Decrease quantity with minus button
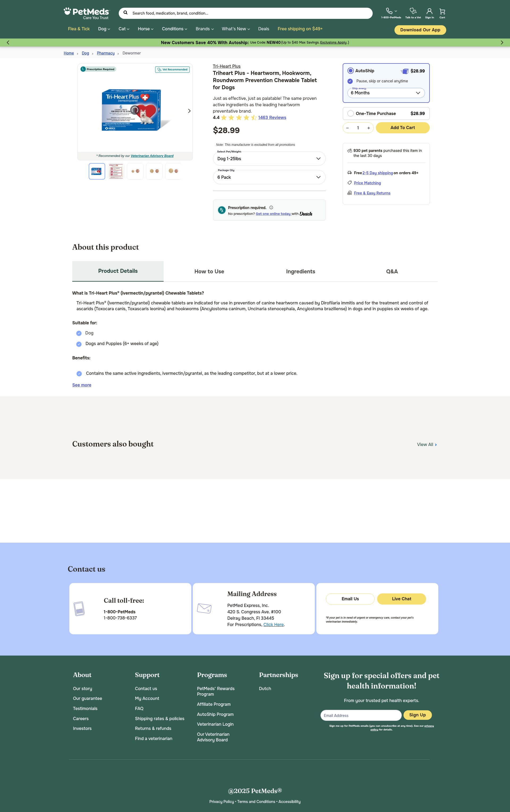 coord(347,128)
